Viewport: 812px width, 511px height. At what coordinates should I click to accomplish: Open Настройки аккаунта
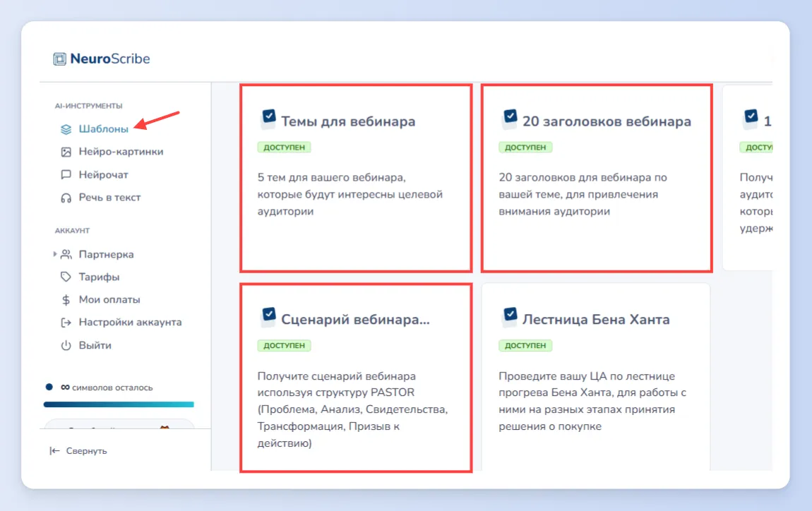pyautogui.click(x=130, y=322)
